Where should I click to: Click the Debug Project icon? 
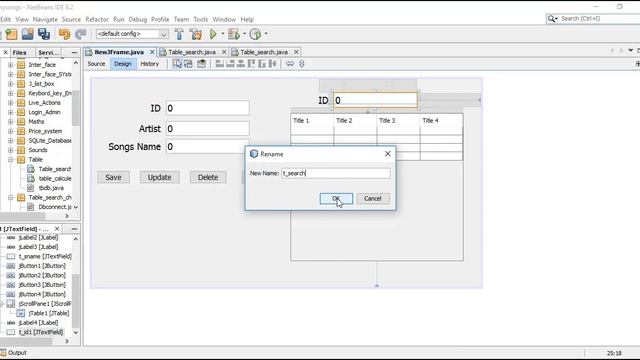tap(234, 34)
